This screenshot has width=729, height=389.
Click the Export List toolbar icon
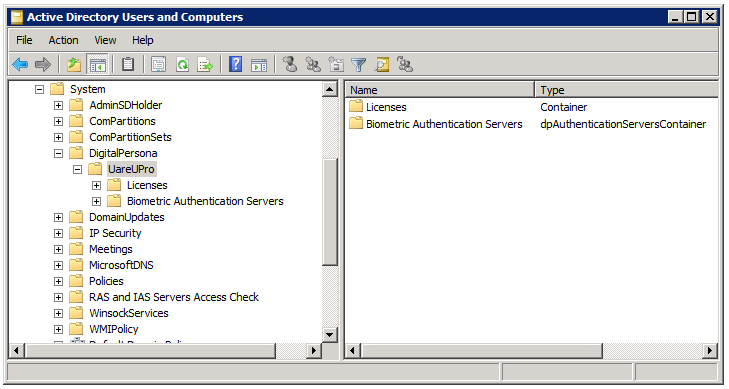coord(205,65)
